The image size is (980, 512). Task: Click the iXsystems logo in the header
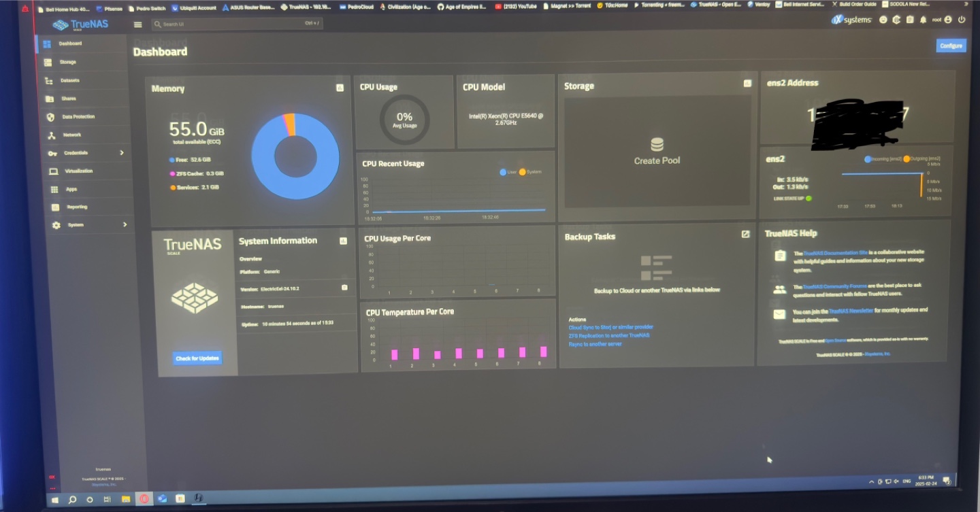[851, 20]
